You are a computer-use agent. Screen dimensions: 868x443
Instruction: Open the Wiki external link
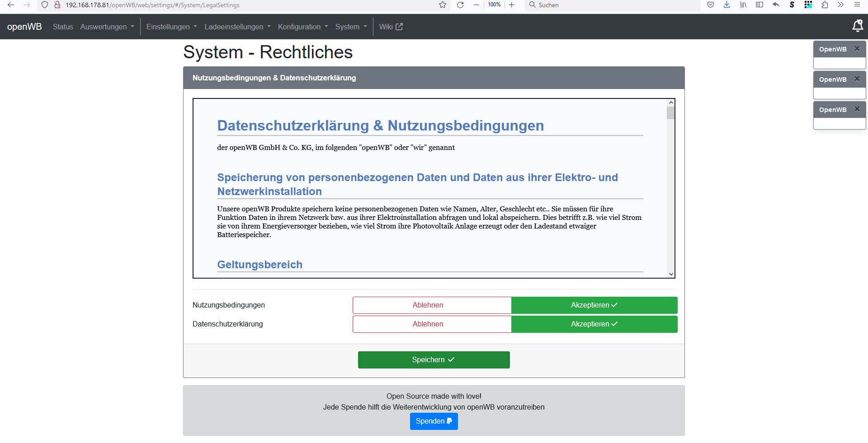pyautogui.click(x=391, y=27)
